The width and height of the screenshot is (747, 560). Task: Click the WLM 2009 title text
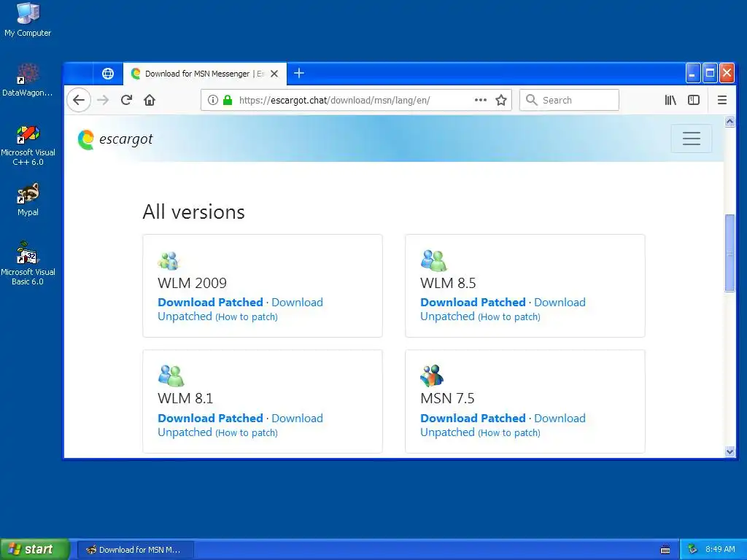[x=193, y=283]
